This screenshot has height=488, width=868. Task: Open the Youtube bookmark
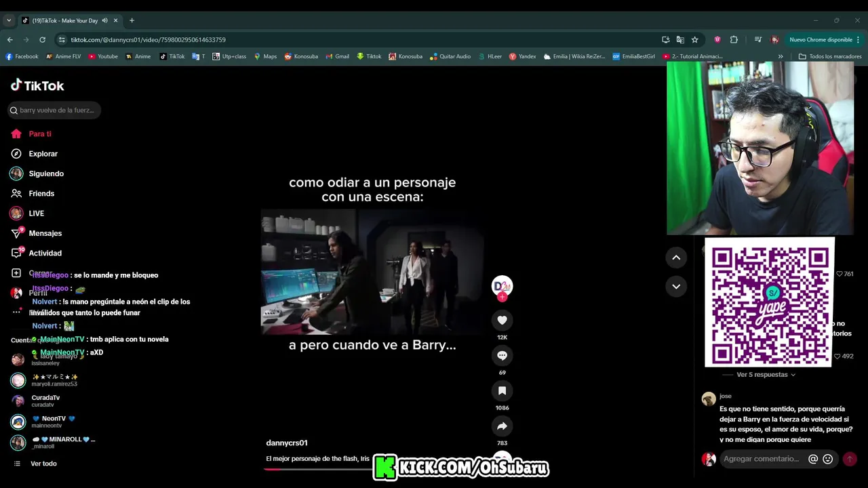pos(103,56)
